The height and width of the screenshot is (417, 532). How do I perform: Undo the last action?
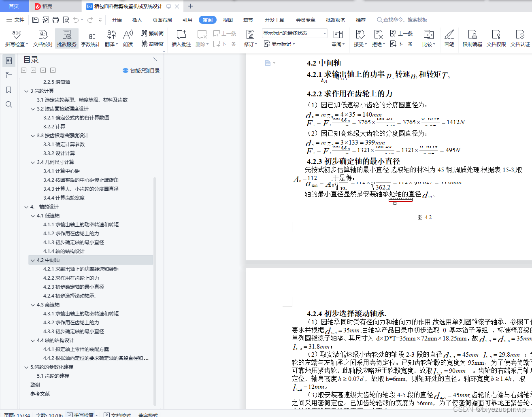coord(77,20)
